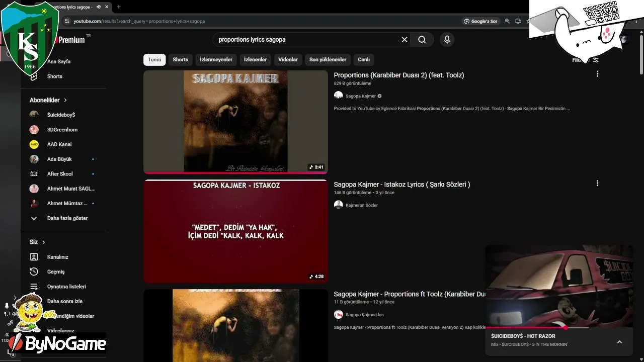Select the Son yüklenenler filter chip
644x362 pixels.
point(328,60)
